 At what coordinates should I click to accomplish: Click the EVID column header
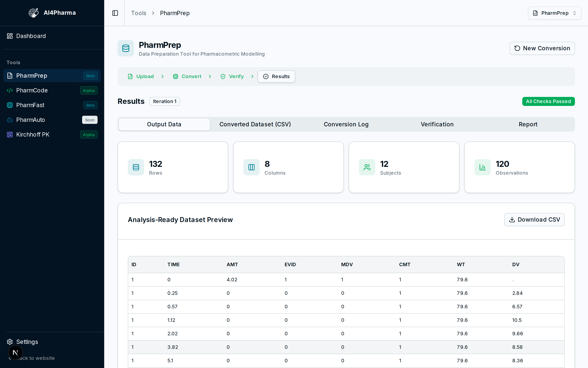pos(290,265)
